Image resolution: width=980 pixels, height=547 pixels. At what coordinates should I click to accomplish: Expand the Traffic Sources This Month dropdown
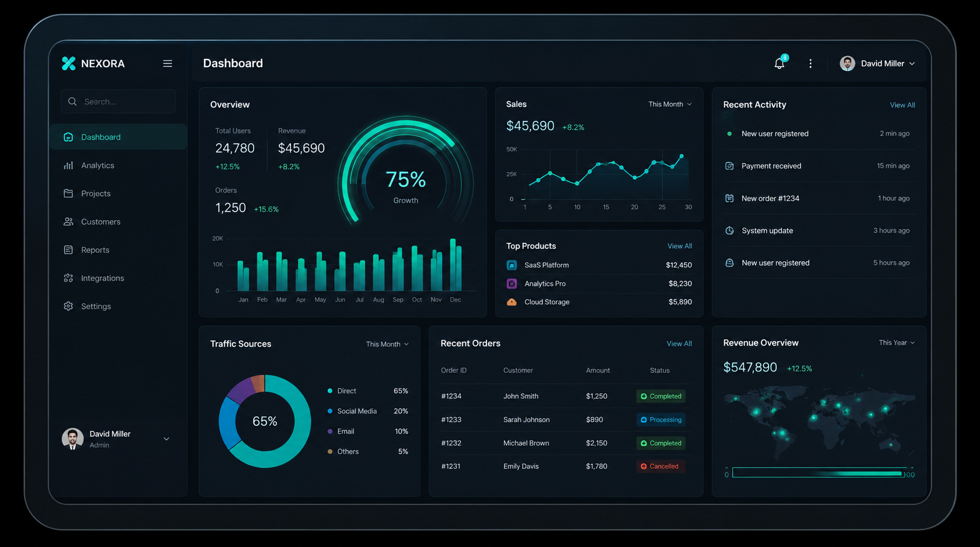coord(387,344)
